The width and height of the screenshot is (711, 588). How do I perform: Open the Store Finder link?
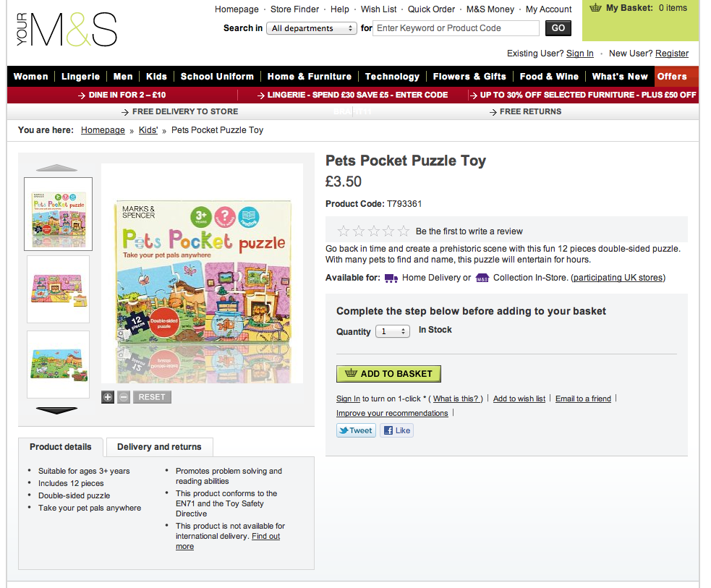[294, 9]
